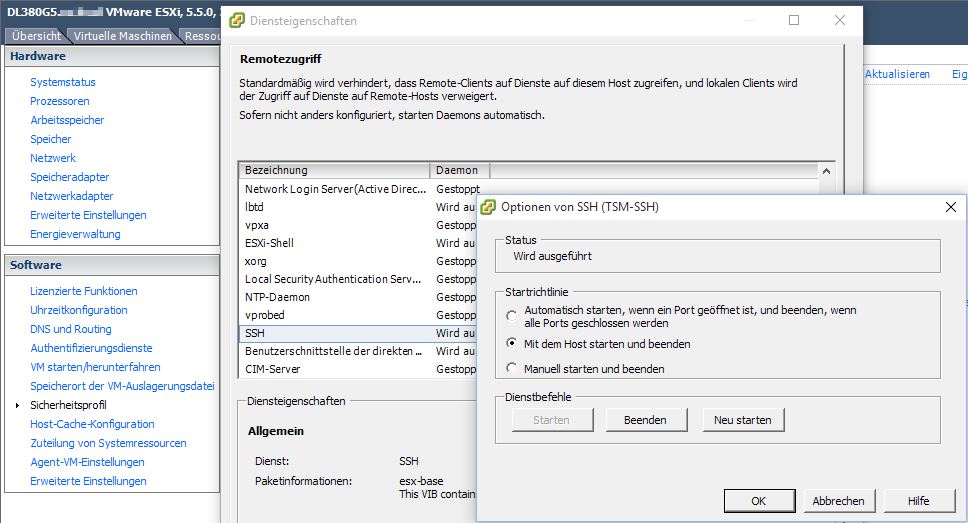Viewport: 968px width, 523px height.
Task: Select automatic start when port is opened
Action: (513, 317)
